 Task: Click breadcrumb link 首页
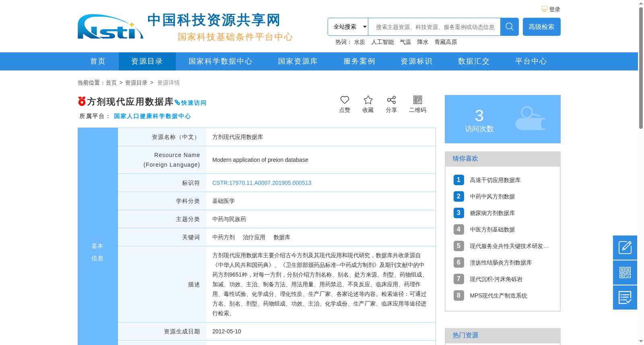111,83
